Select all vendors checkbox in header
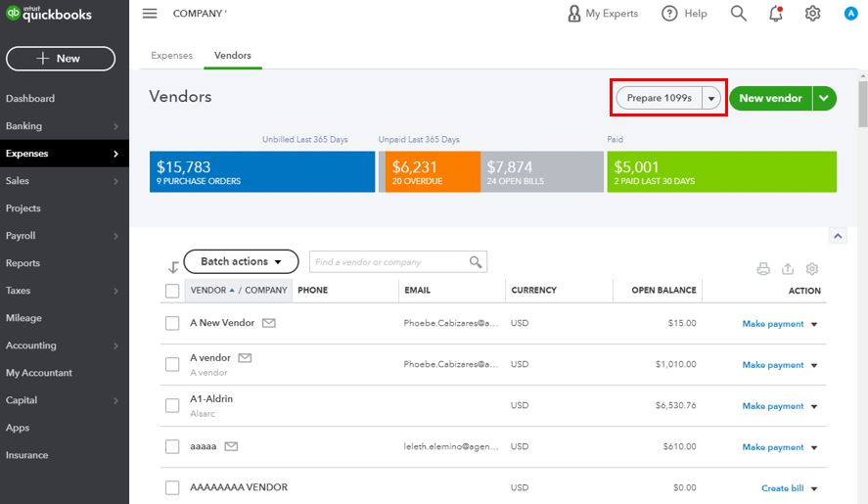The width and height of the screenshot is (868, 504). [172, 291]
